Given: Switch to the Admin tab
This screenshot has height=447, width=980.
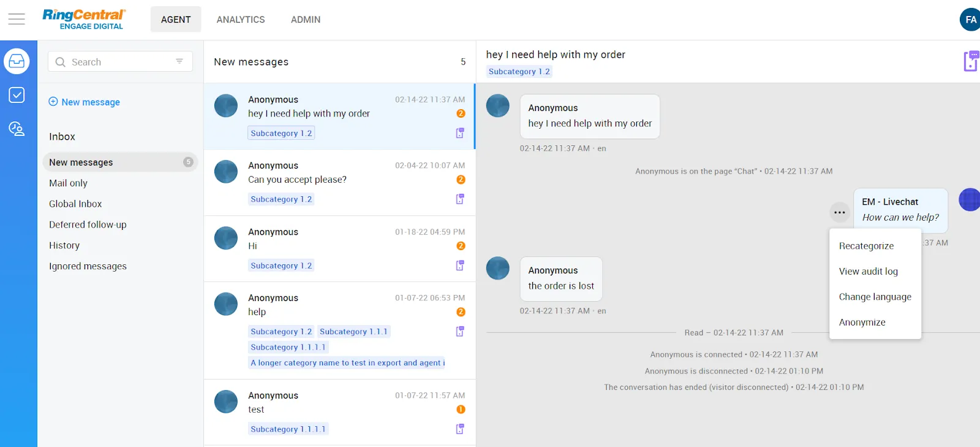Looking at the screenshot, I should pos(306,20).
